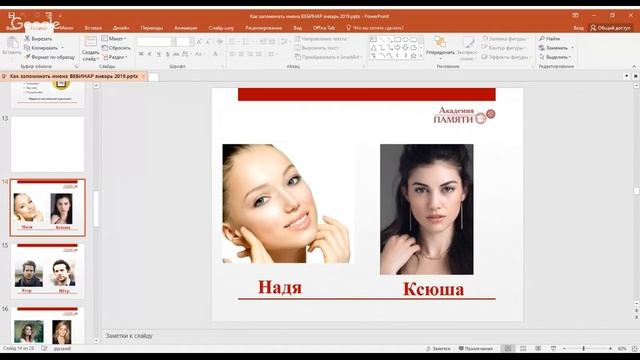The width and height of the screenshot is (640, 360).
Task: Select blank slide 13 thumbnail
Action: 47,144
